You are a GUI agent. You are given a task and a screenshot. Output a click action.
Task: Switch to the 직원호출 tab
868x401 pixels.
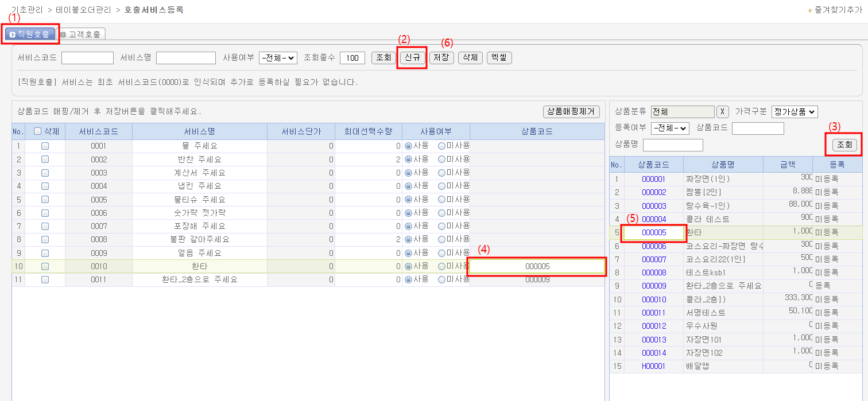(30, 34)
